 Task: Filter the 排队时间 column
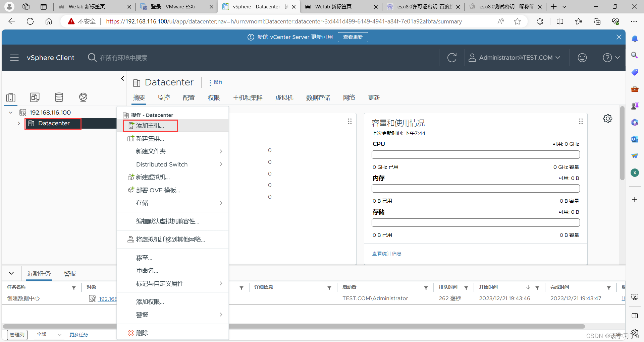pyautogui.click(x=466, y=288)
